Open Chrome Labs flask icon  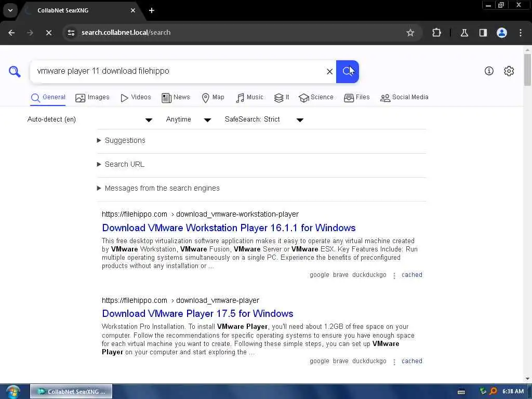point(464,33)
